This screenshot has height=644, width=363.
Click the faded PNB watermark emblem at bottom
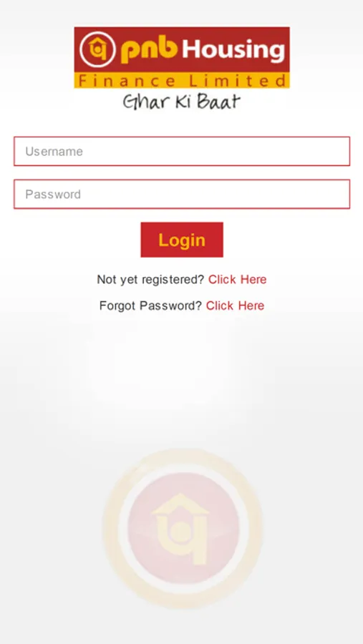click(x=183, y=528)
